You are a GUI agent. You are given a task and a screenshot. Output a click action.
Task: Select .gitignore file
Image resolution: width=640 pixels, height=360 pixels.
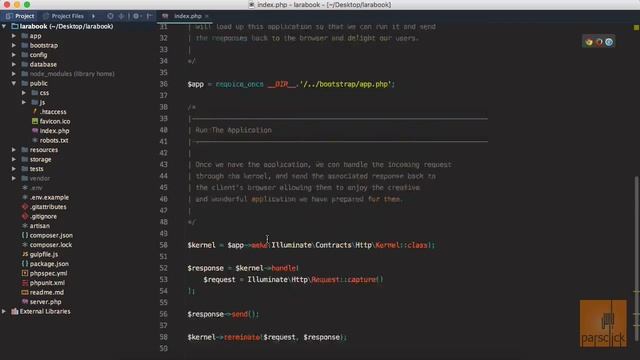pyautogui.click(x=43, y=216)
